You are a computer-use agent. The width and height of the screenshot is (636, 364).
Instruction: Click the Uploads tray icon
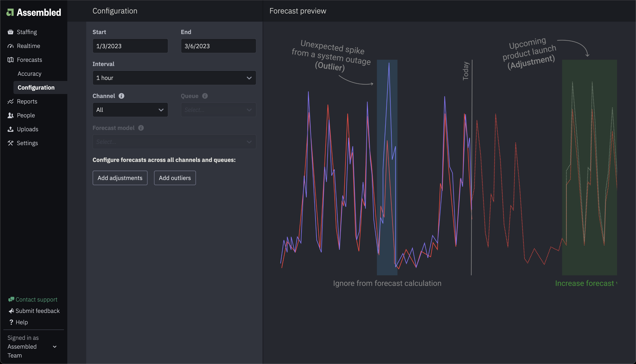tap(11, 129)
